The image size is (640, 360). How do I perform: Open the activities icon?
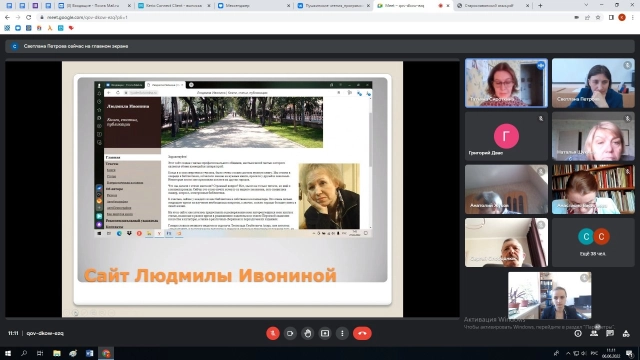click(626, 333)
